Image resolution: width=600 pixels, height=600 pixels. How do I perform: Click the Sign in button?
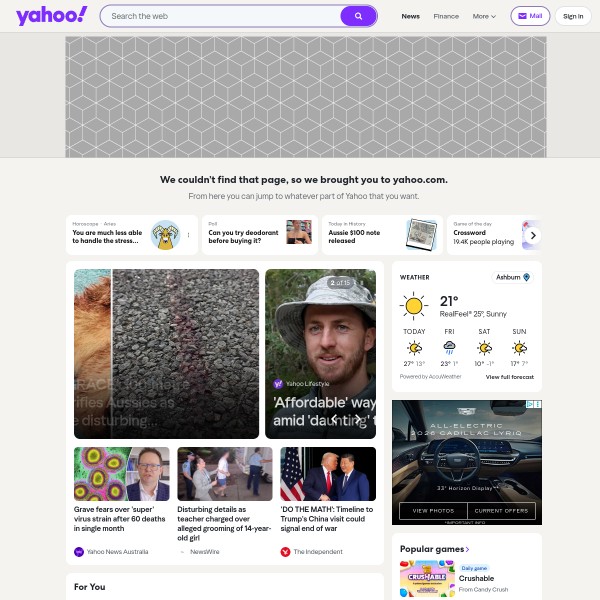[573, 16]
